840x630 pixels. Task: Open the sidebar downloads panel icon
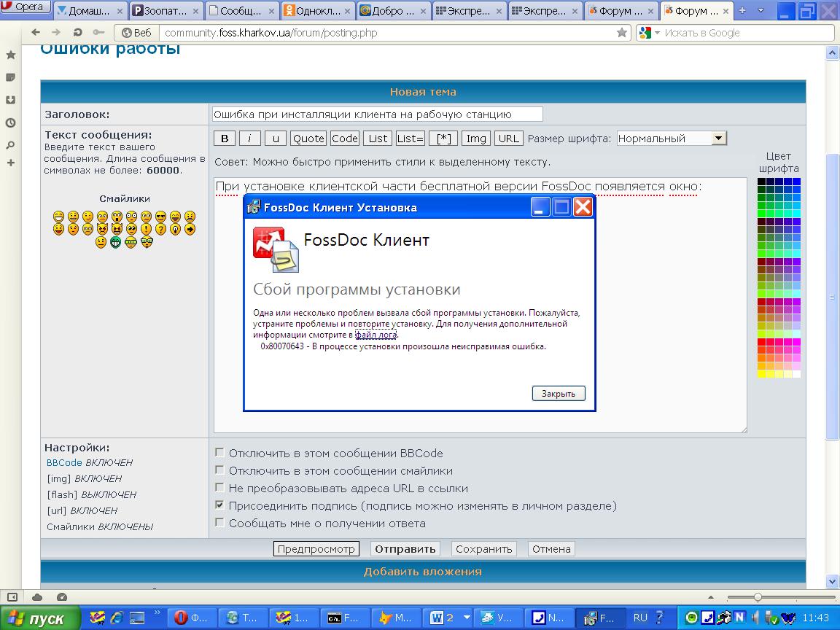click(10, 100)
